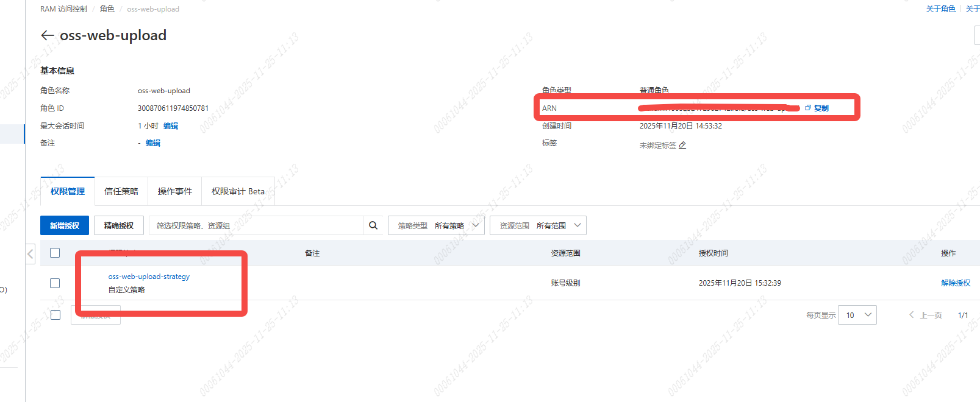Screen dimensions: 980x402
Task: Toggle the select-all checkbox in table header
Action: [x=55, y=253]
